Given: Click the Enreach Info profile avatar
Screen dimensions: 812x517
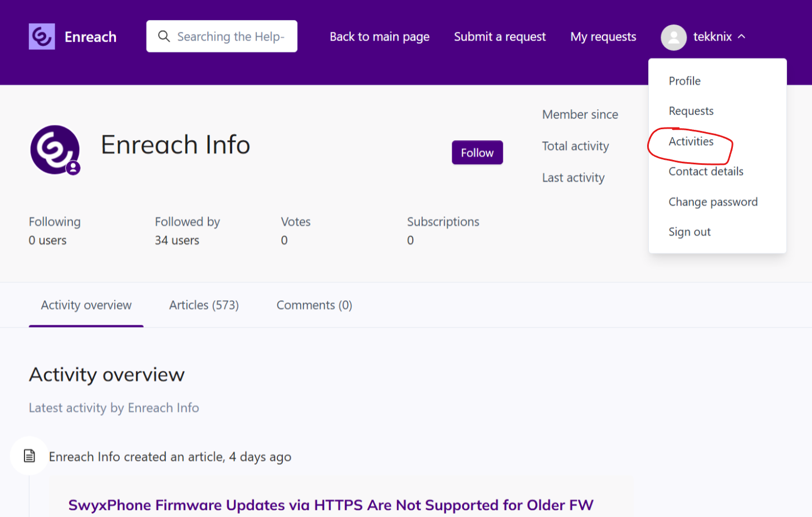Looking at the screenshot, I should (55, 150).
